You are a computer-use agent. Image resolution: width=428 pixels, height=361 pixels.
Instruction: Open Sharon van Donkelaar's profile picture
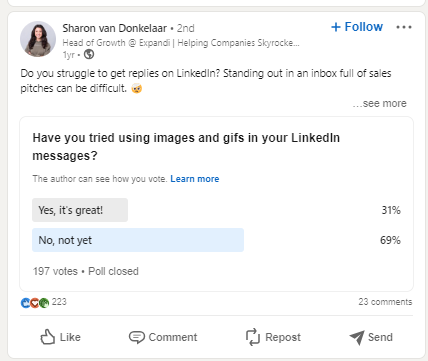point(38,39)
